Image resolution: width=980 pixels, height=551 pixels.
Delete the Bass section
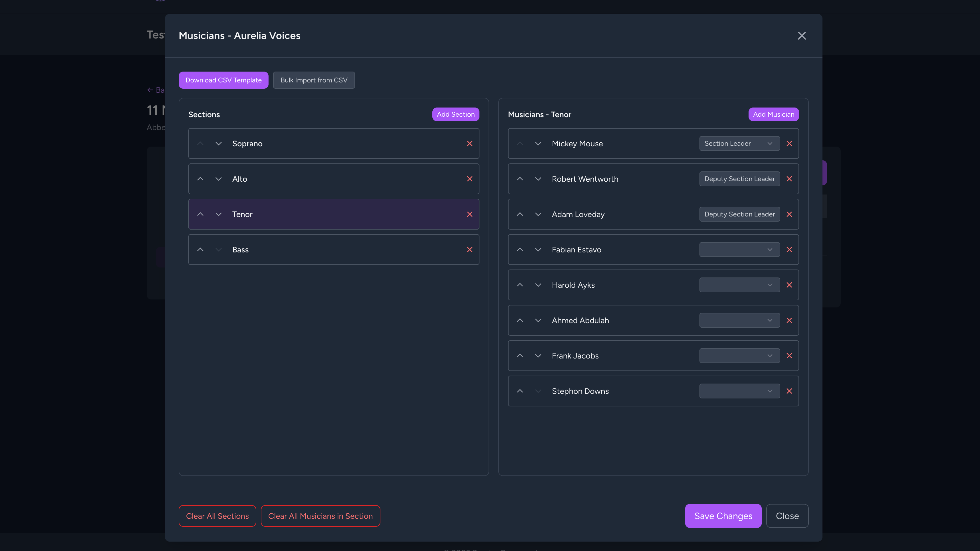[469, 250]
